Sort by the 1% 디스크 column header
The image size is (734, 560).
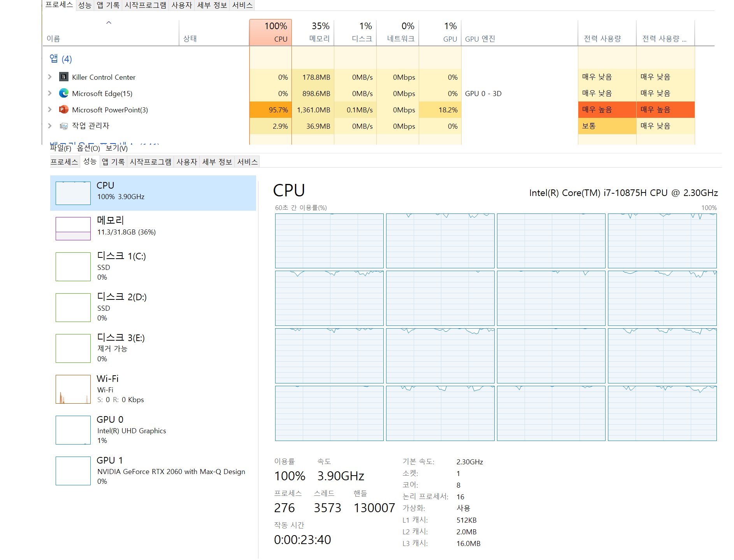coord(355,33)
